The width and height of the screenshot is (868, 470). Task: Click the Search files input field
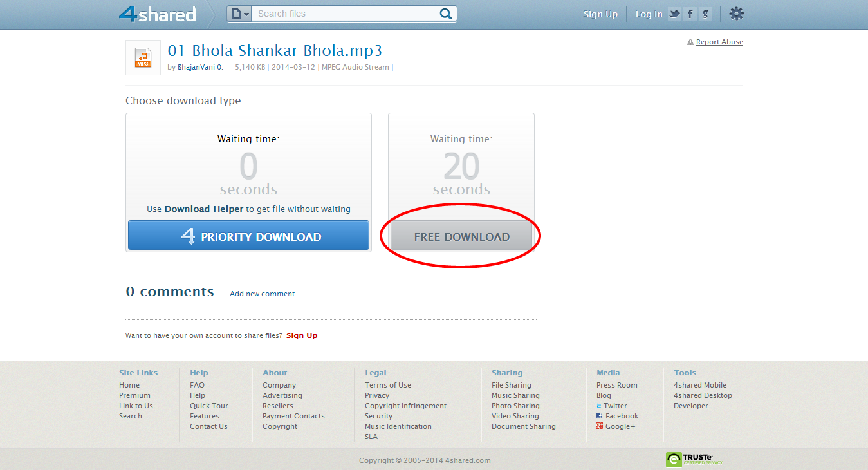[344, 14]
